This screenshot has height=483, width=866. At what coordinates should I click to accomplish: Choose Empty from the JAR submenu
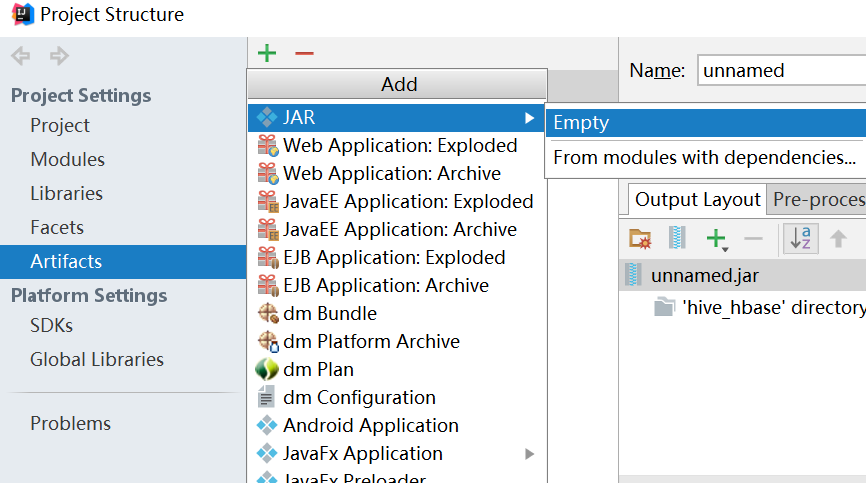(706, 123)
